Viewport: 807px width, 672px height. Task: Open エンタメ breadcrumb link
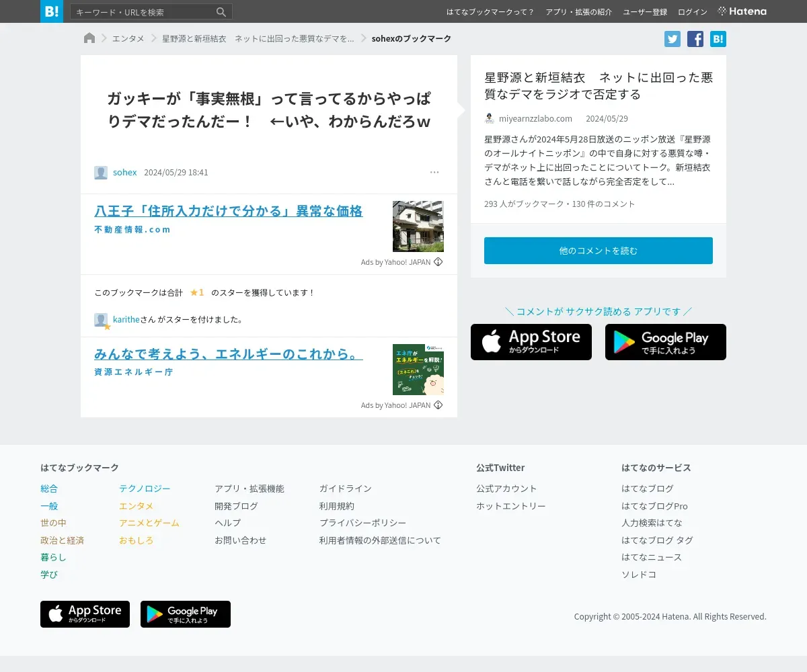[x=128, y=39]
